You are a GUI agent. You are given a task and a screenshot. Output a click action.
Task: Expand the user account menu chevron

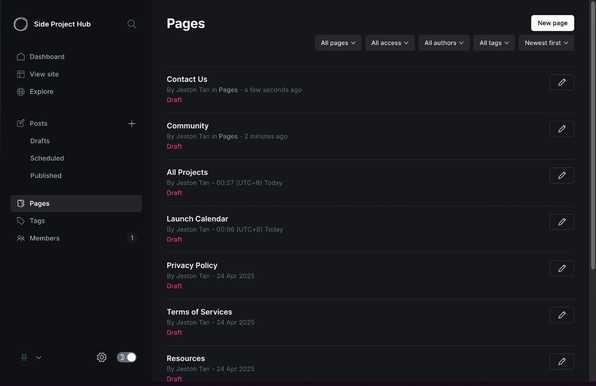point(39,357)
